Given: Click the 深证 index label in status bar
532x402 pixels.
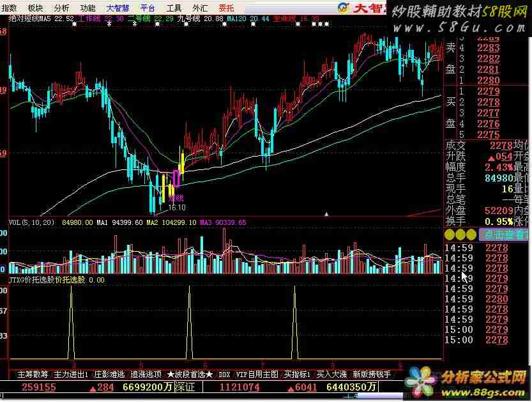Looking at the screenshot, I should (x=185, y=387).
